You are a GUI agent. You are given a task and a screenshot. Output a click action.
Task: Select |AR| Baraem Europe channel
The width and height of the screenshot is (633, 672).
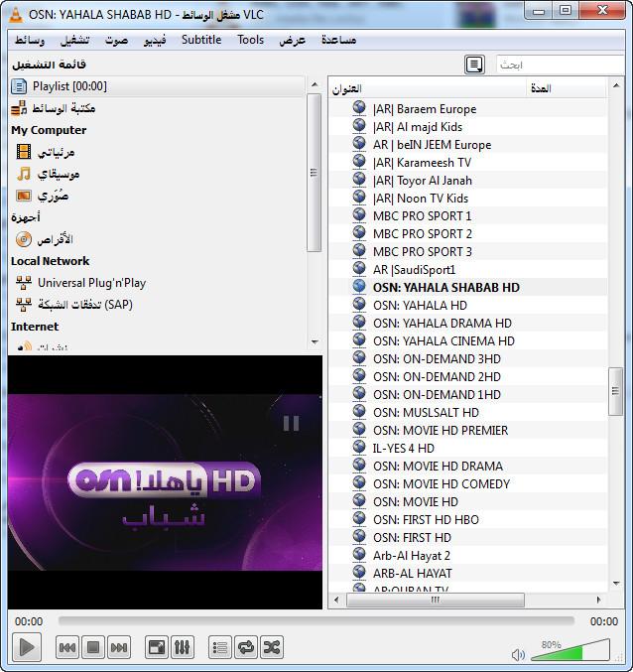(x=468, y=109)
